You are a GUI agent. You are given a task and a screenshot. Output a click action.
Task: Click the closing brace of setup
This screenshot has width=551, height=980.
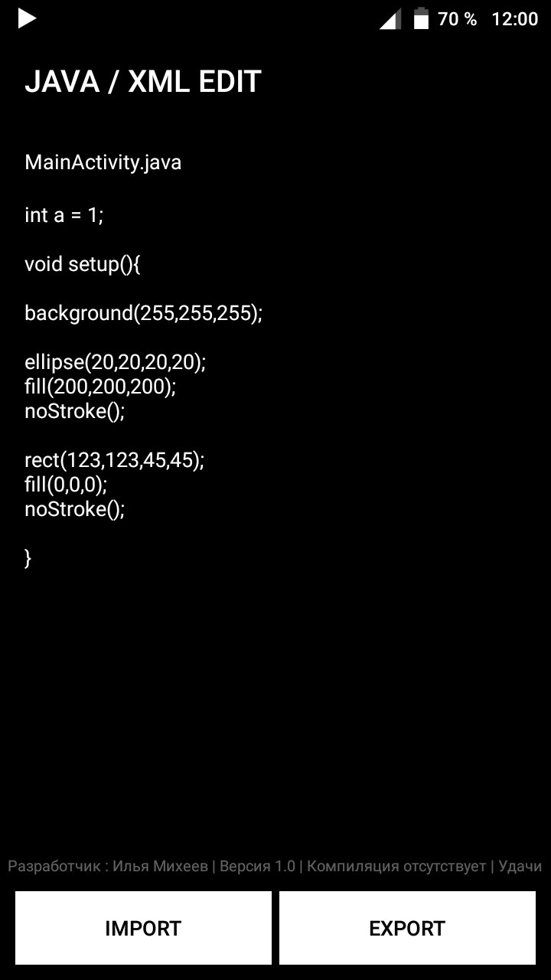[28, 558]
